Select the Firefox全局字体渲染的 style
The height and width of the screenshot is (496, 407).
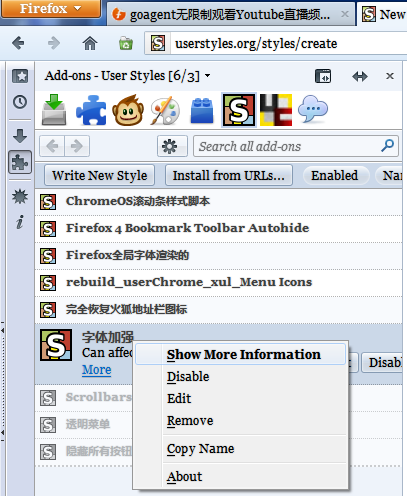click(218, 256)
